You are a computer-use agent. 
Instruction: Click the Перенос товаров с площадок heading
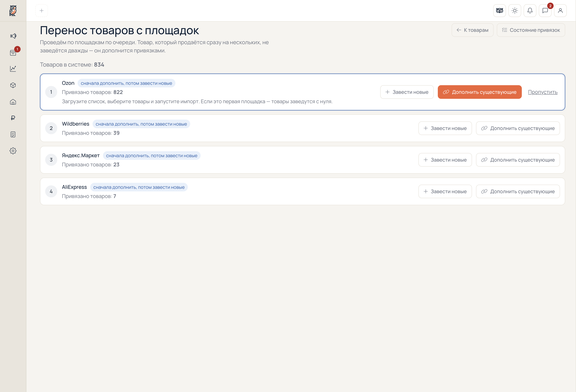point(119,30)
